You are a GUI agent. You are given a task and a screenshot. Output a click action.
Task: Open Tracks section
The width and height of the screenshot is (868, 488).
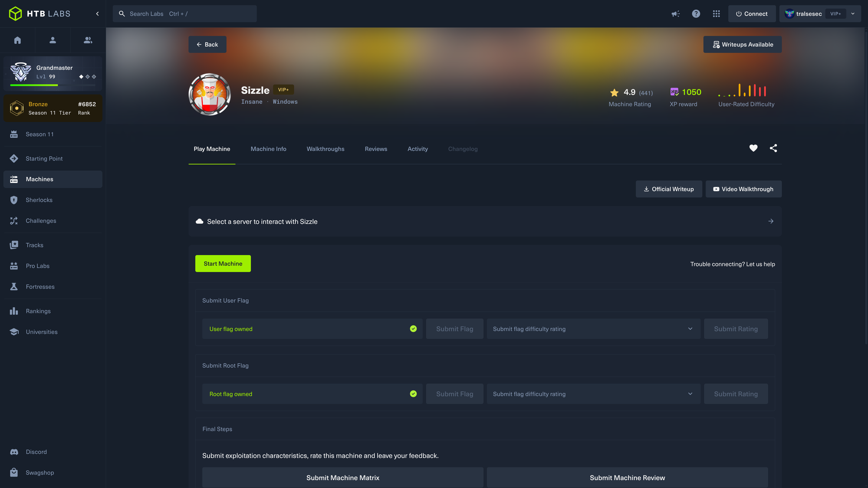(53, 245)
